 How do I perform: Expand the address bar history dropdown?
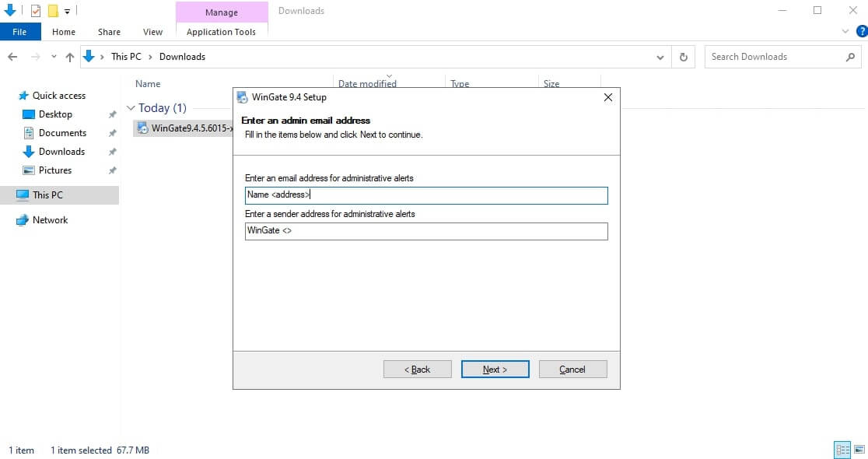pos(660,57)
